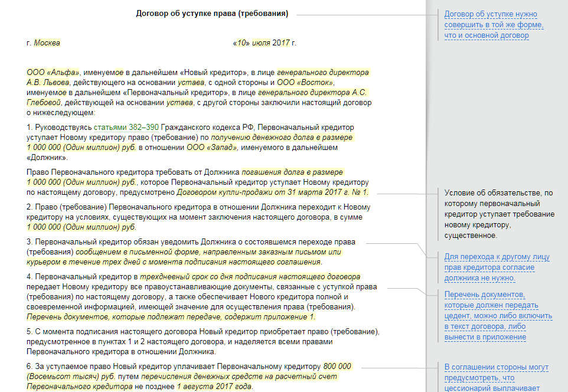Click the start of clause 5 «С момента подписания»
The image size is (568, 392).
coord(76,332)
